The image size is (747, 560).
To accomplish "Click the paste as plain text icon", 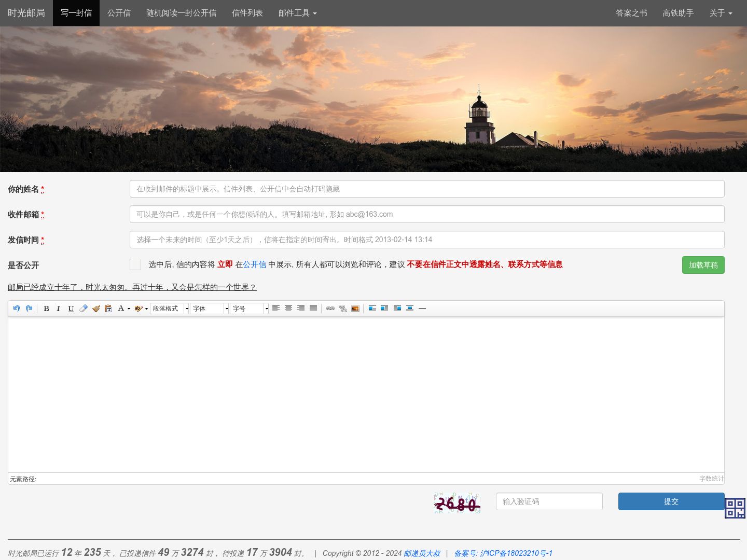I will pyautogui.click(x=108, y=309).
